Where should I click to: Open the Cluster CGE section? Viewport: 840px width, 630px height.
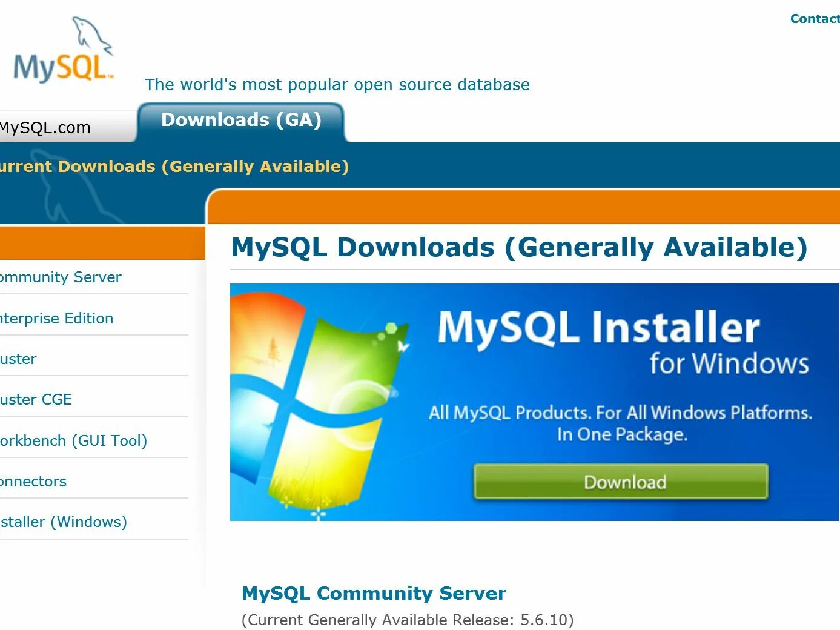coord(36,399)
